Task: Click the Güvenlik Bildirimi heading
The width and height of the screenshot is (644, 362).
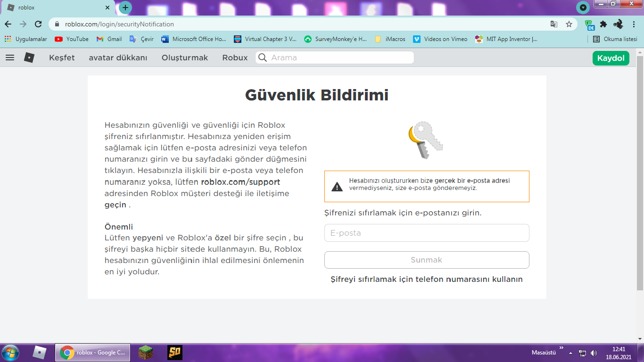Action: (x=317, y=95)
